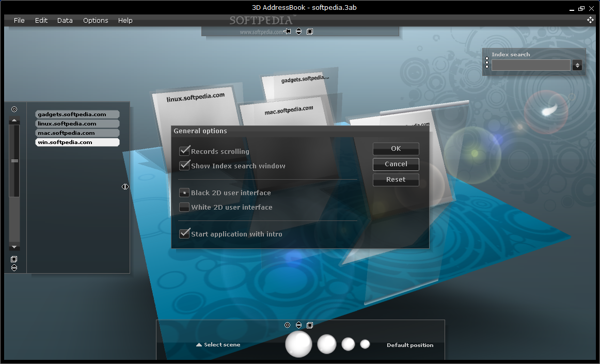Click the window restore icon on the top panel
600x364 pixels.
(310, 31)
